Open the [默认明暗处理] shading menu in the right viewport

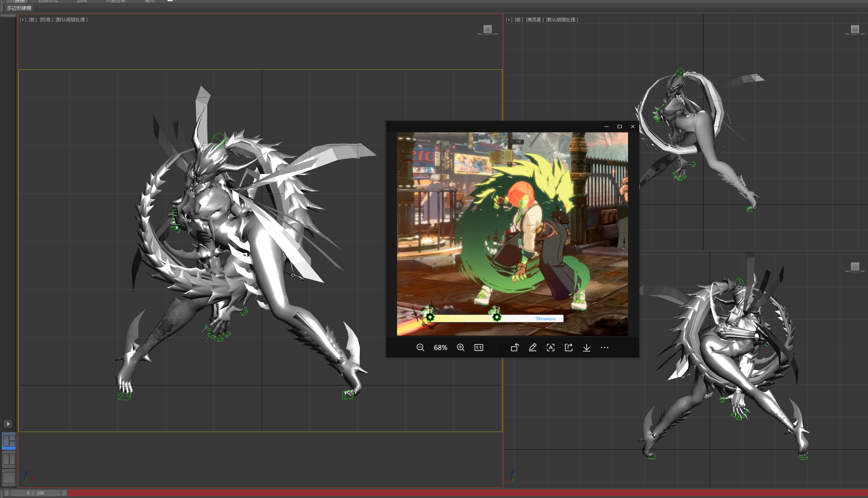(x=562, y=20)
